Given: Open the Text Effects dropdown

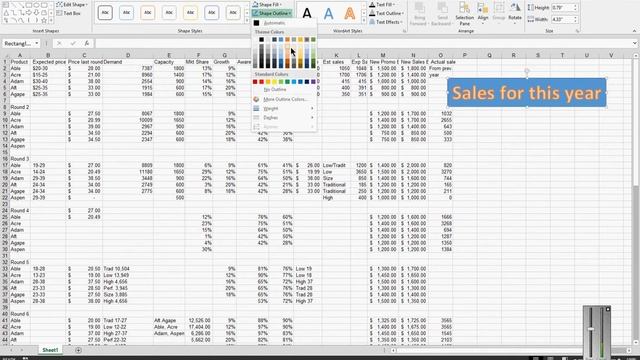Looking at the screenshot, I should pos(386,22).
